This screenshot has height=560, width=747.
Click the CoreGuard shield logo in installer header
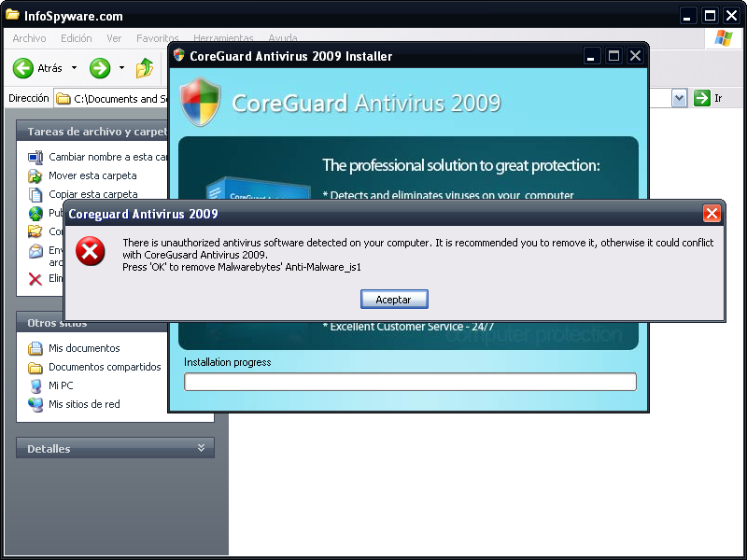pos(201,102)
